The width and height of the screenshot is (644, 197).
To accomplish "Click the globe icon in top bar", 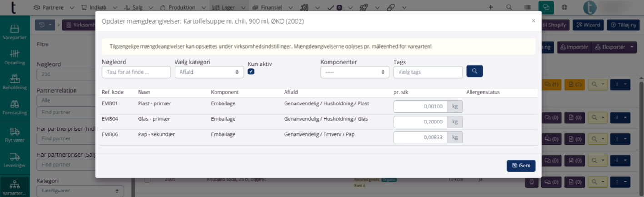I will click(564, 7).
